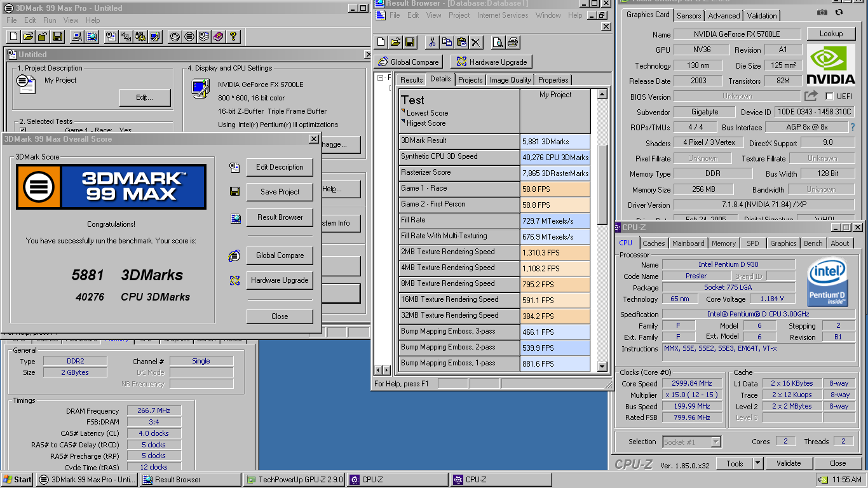Open the SPD tab in CPU-Z
Screen dimensions: 868x488
[752, 243]
